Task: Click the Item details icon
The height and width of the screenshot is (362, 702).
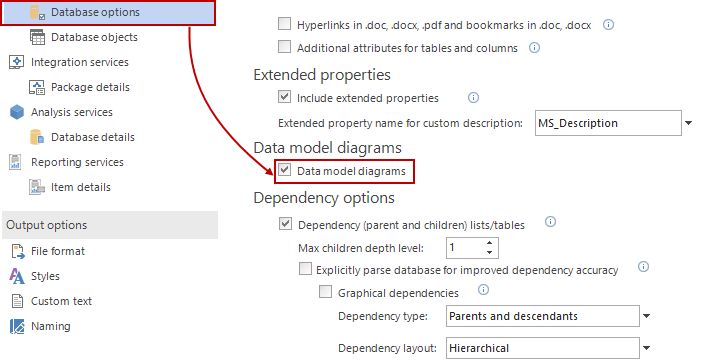Action: (37, 187)
